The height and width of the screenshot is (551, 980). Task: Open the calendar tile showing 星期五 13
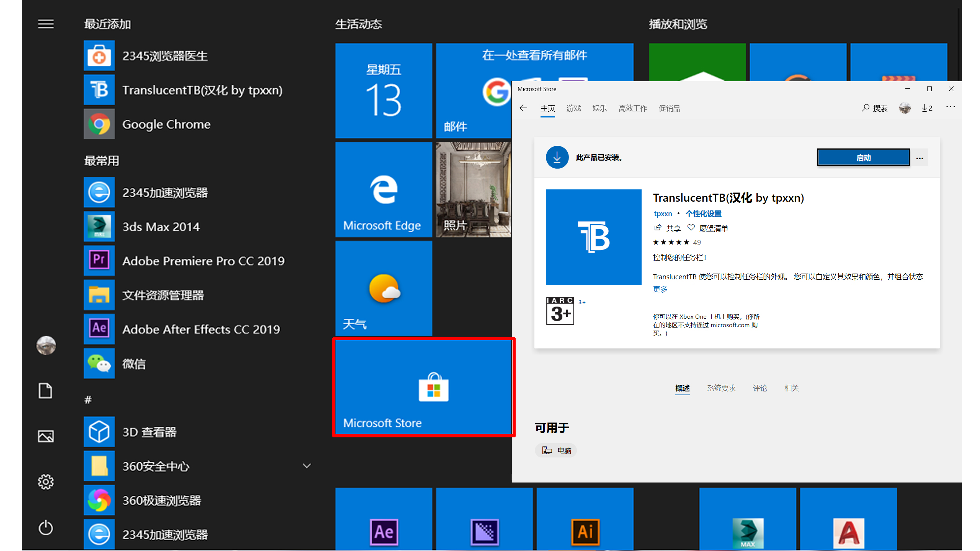click(x=384, y=91)
